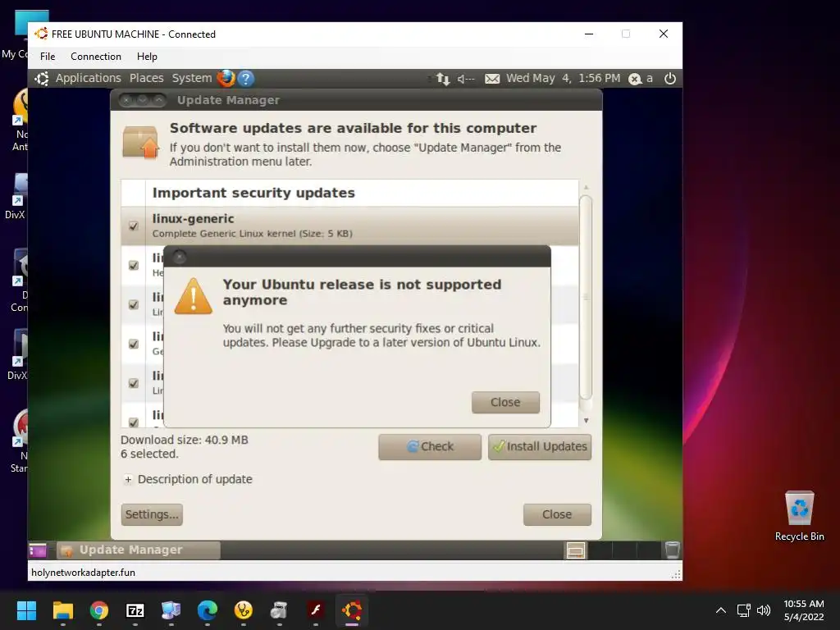Click Update Manager in the bottom taskbar panel

coord(138,550)
